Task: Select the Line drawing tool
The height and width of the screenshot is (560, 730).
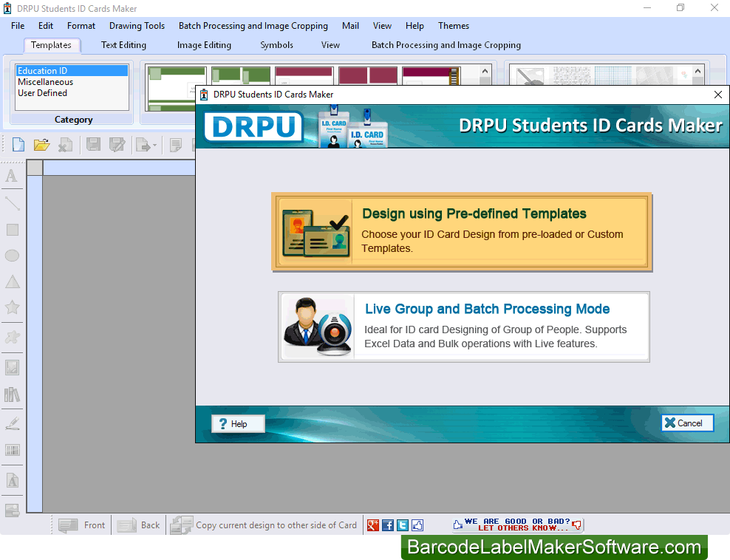Action: pyautogui.click(x=12, y=203)
